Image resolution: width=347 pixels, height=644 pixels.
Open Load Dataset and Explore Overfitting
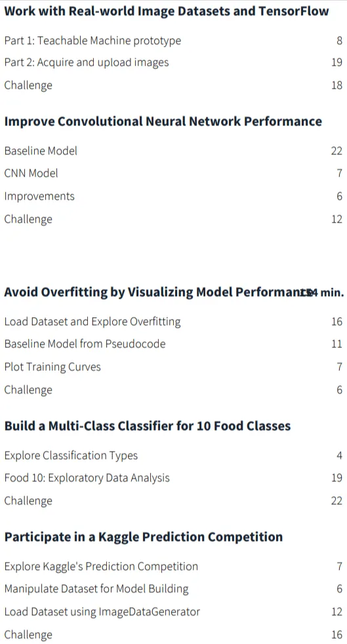(x=92, y=321)
